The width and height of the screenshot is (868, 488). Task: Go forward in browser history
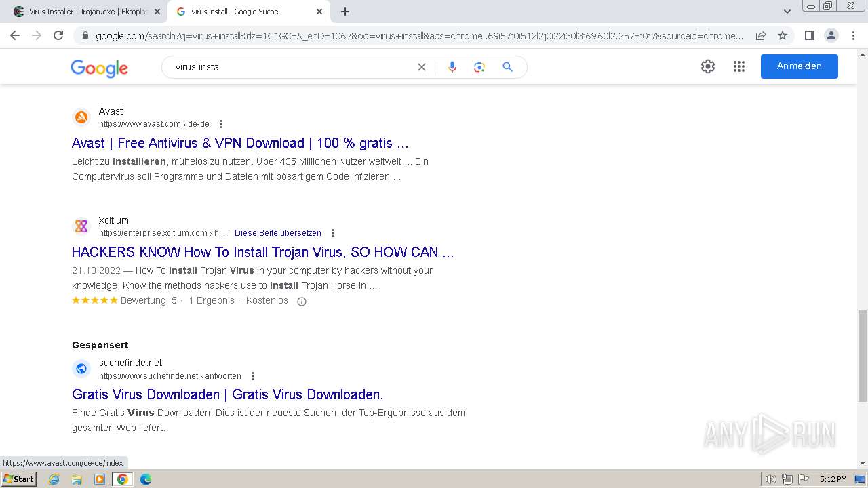37,35
